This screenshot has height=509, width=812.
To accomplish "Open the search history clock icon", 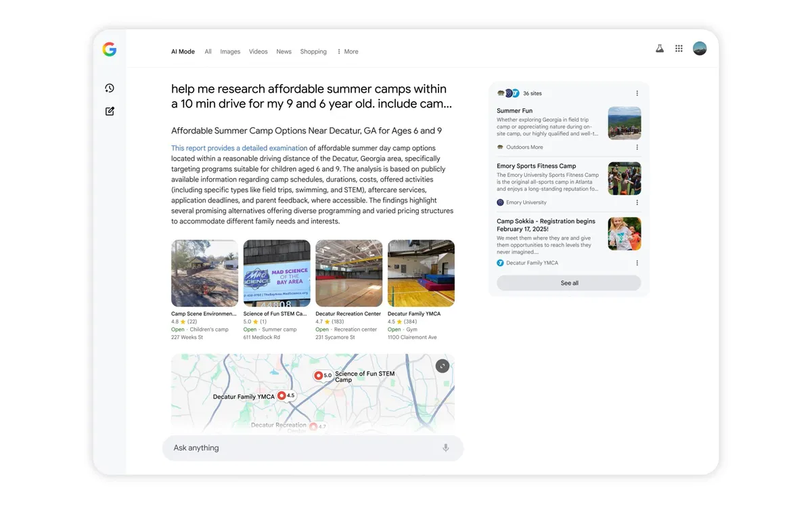I will pyautogui.click(x=110, y=88).
